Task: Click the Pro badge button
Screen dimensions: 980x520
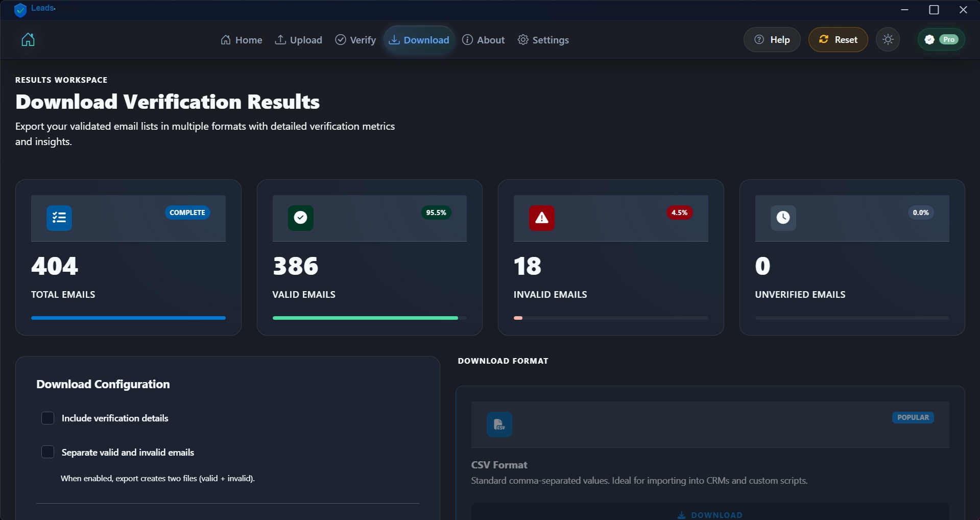Action: point(941,40)
